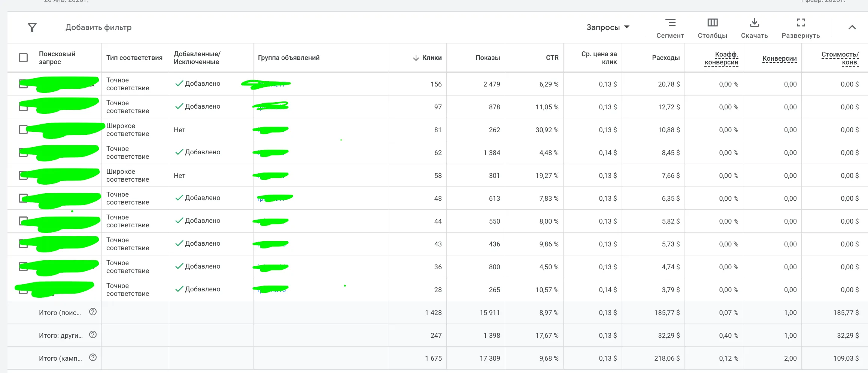Select checkbox of row with 62 clicks

point(22,152)
